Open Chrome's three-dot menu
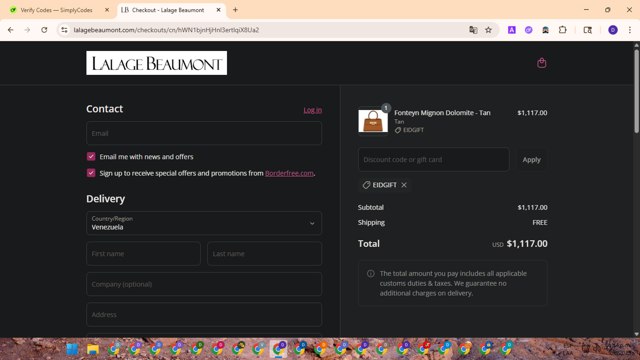Screen dimensions: 640x360 tap(630, 30)
